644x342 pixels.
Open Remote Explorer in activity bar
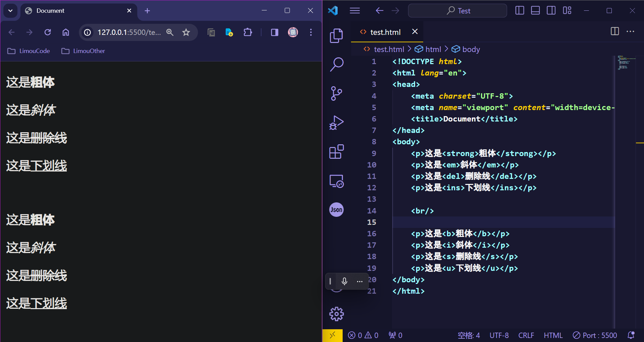pos(336,181)
